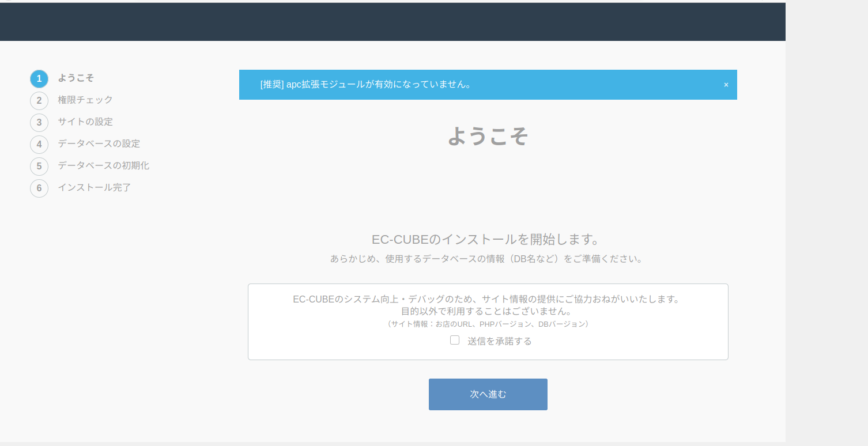Screen dimensions: 868x446
Task: Select the step 3 サイトの設定 circle icon
Action: [39, 122]
